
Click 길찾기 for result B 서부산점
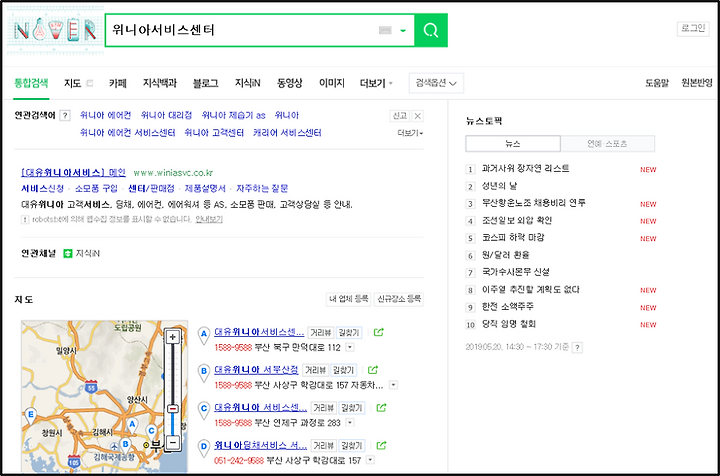(x=343, y=370)
